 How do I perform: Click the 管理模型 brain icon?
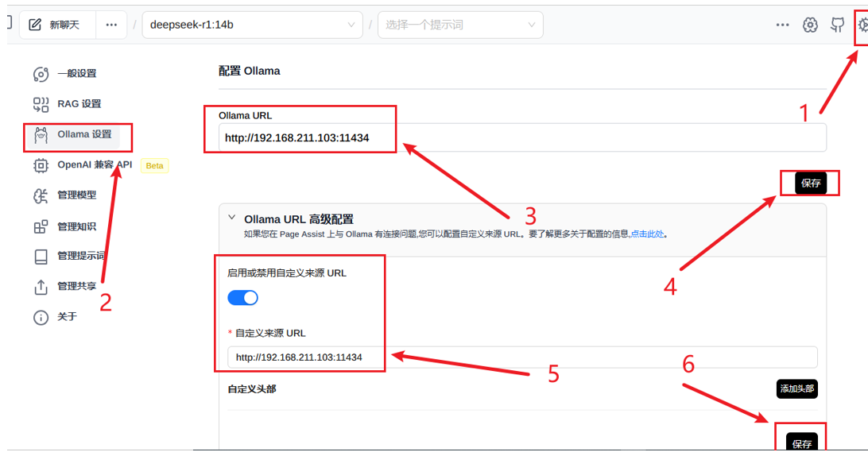(x=41, y=196)
